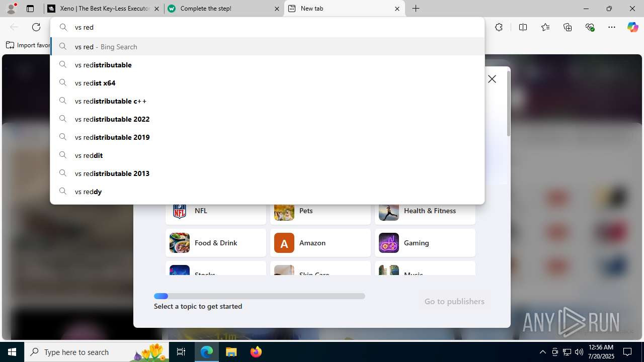The image size is (644, 362).
Task: Click Import favorites in bookmarks bar
Action: [x=28, y=45]
